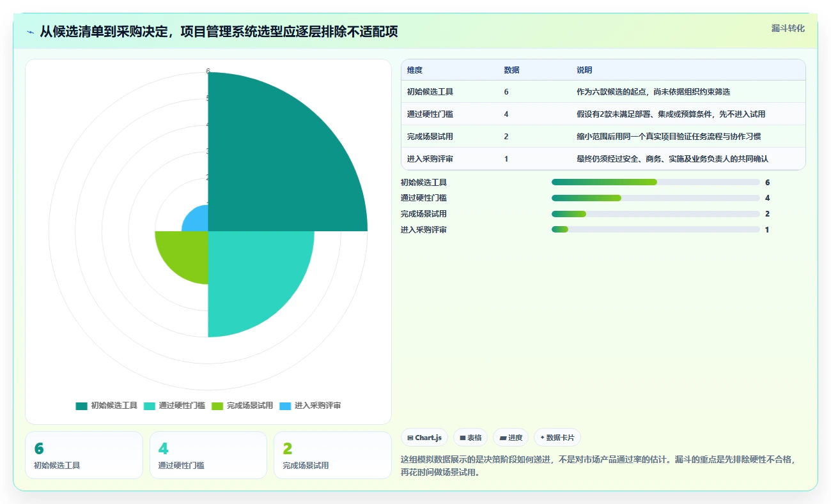
Task: Click the 通过硬性门槛 legend label
Action: click(x=182, y=406)
